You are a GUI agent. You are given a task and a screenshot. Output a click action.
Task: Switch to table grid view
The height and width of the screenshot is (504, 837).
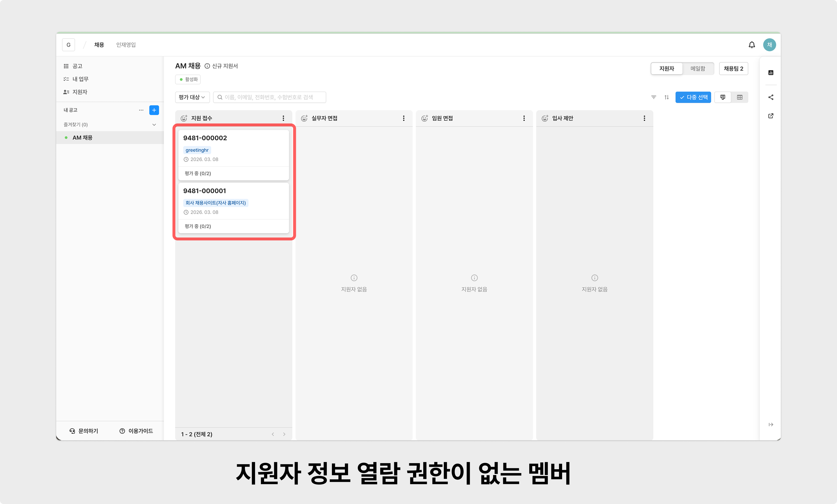click(x=739, y=98)
